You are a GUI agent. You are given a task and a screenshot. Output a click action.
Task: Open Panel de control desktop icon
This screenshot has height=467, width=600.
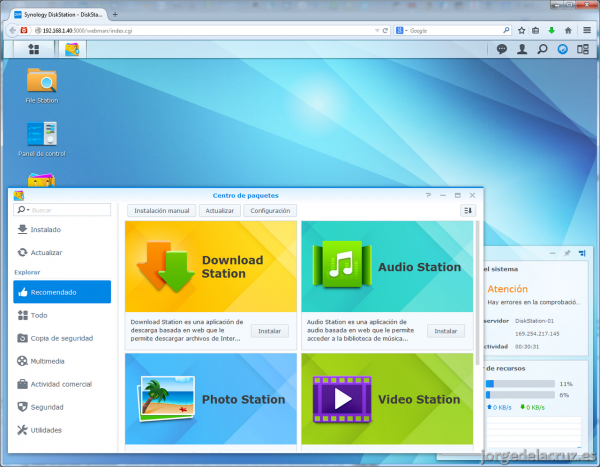[x=42, y=139]
